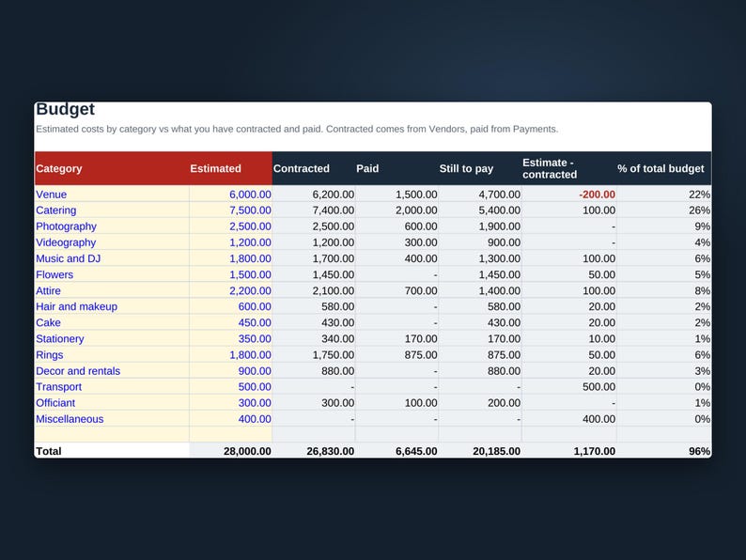The width and height of the screenshot is (746, 560).
Task: Select the Estimated column header
Action: click(231, 168)
